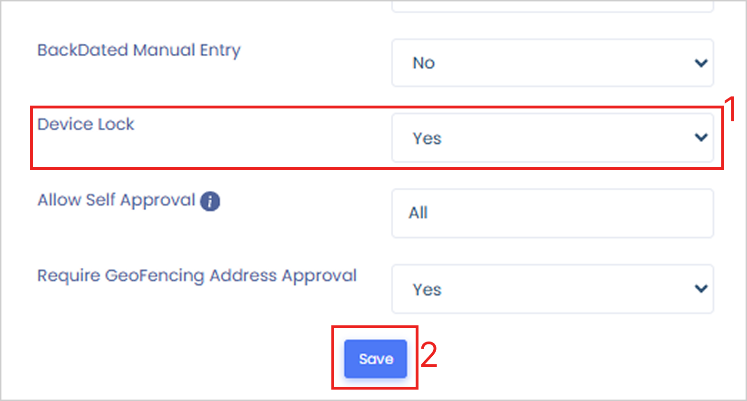Viewport: 747px width, 401px height.
Task: Click the Allow Self Approval info icon
Action: [x=210, y=201]
